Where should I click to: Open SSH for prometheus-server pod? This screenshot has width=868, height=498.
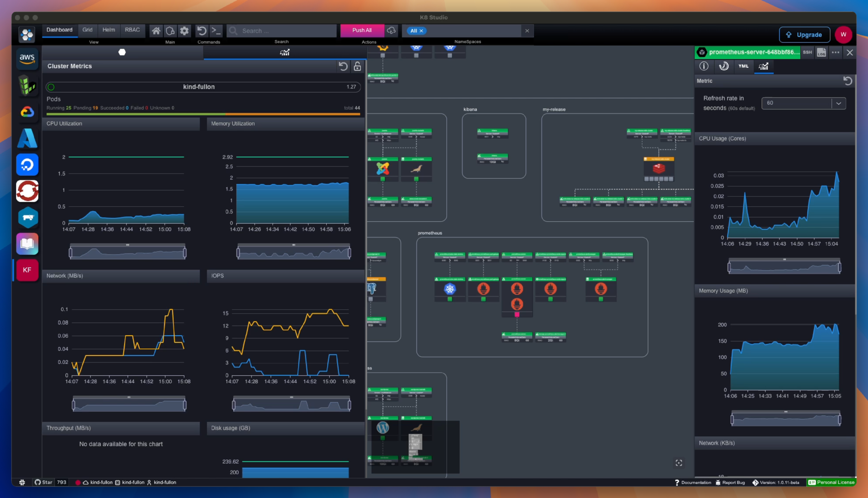(x=807, y=53)
